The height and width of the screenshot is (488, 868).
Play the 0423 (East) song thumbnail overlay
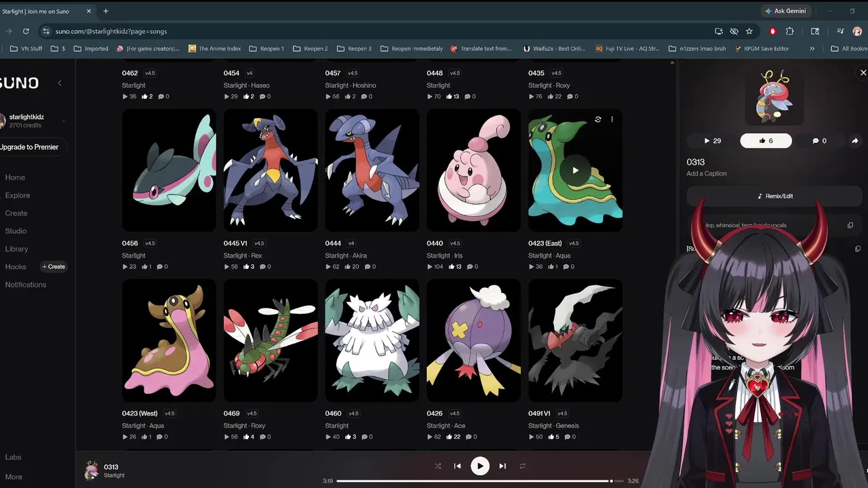[x=575, y=171]
